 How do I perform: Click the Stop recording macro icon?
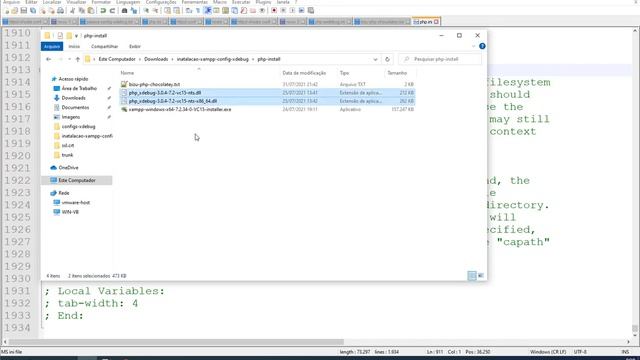pyautogui.click(x=283, y=11)
